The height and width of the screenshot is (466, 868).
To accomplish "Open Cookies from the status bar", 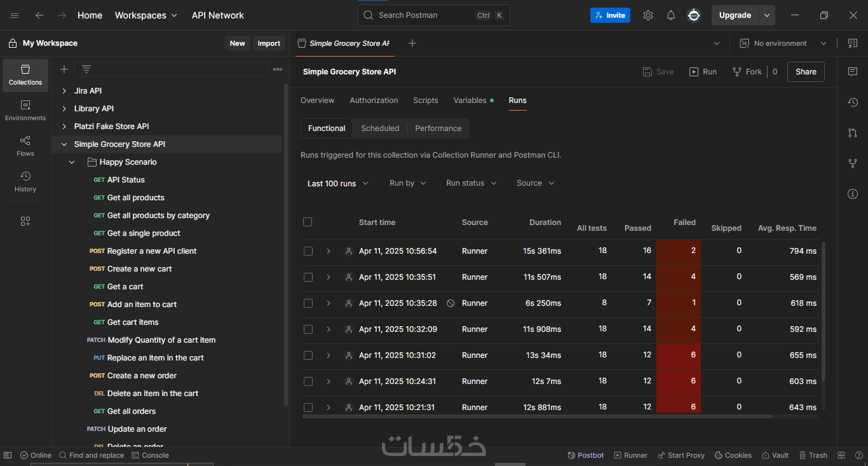I will pos(733,455).
